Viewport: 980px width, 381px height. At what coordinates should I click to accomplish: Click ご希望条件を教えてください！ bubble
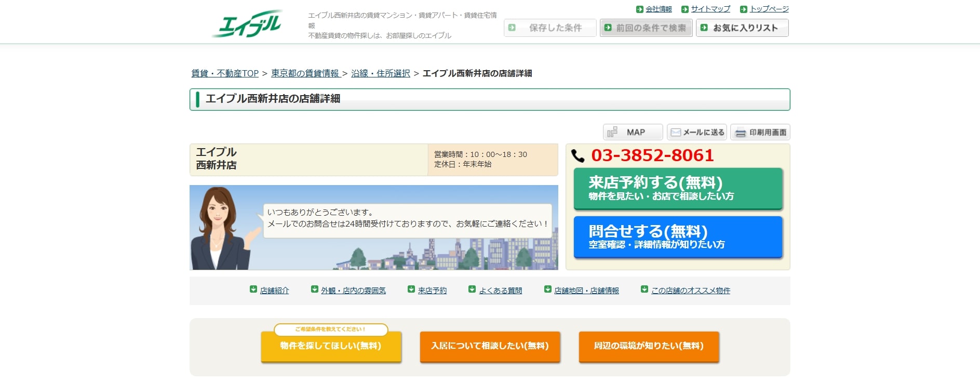click(331, 330)
